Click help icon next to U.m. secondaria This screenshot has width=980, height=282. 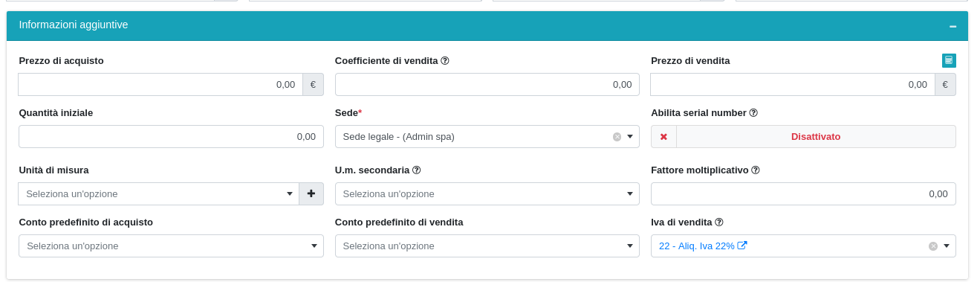[x=417, y=170]
